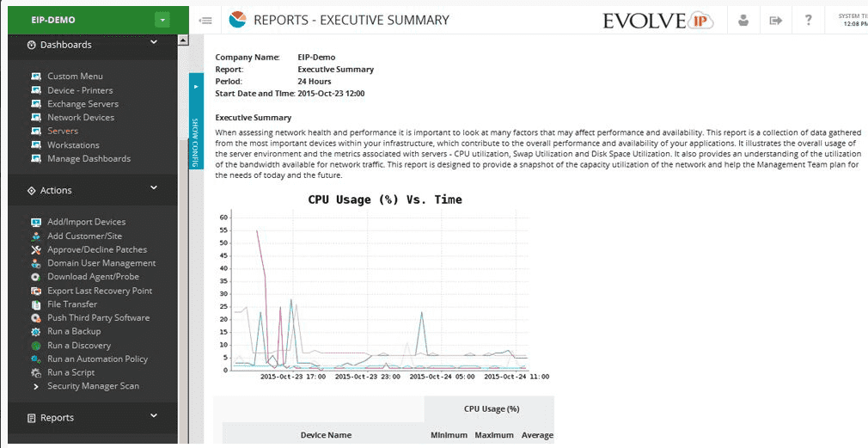Click Add/Import Devices action
Viewport: 868px width, 448px height.
[86, 222]
